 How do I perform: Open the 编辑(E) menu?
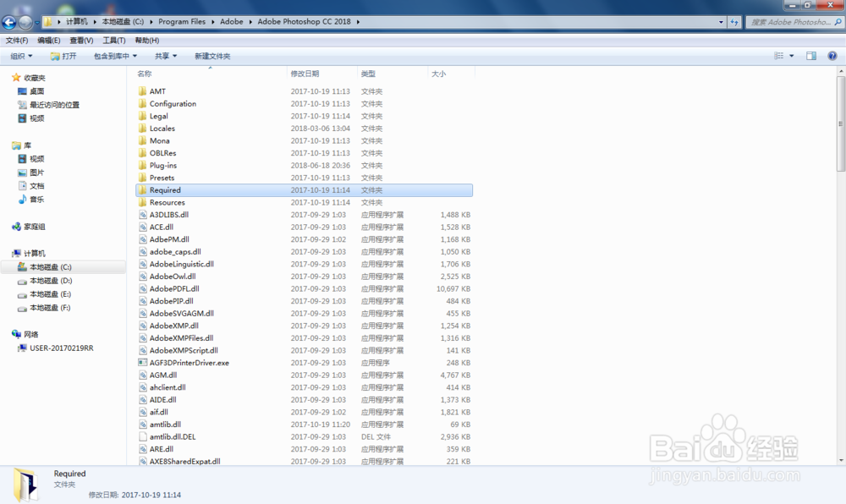click(x=48, y=41)
